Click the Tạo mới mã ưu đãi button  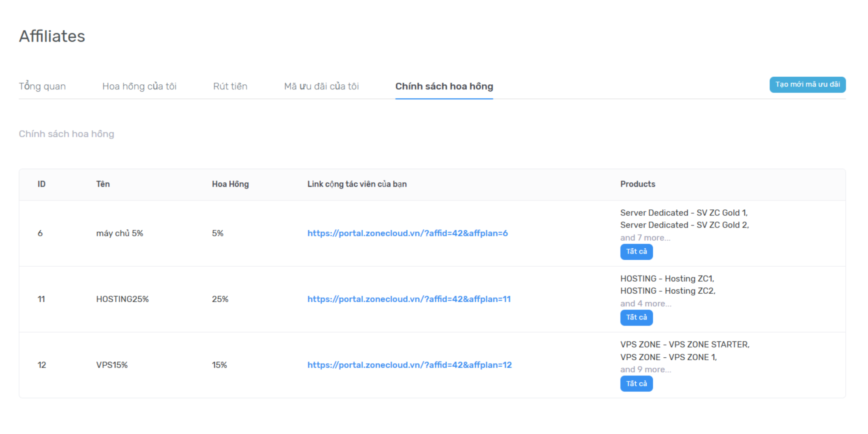coord(807,84)
